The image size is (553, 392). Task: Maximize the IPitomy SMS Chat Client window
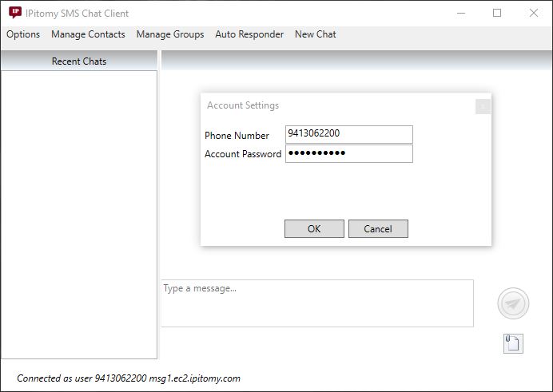(497, 13)
